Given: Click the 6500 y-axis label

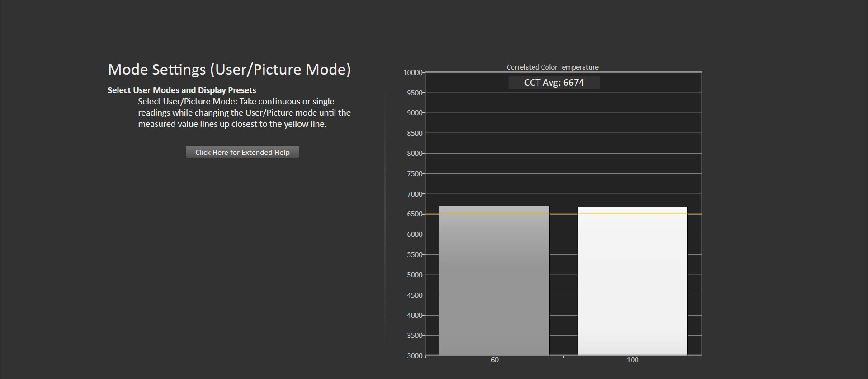Looking at the screenshot, I should (415, 214).
